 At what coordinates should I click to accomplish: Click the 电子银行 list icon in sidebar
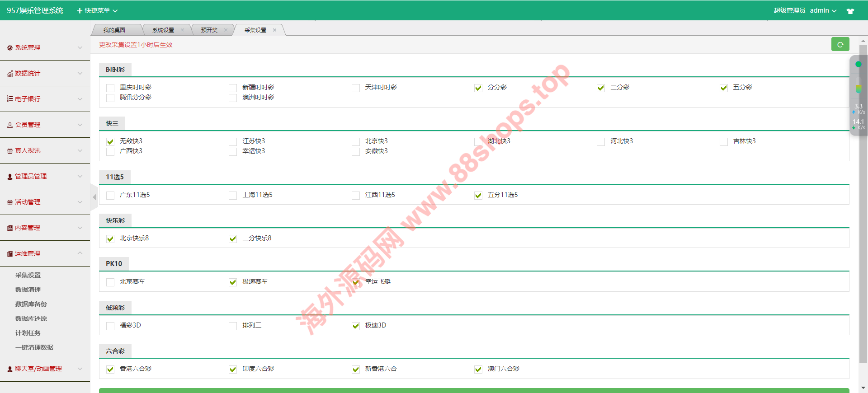pos(9,99)
